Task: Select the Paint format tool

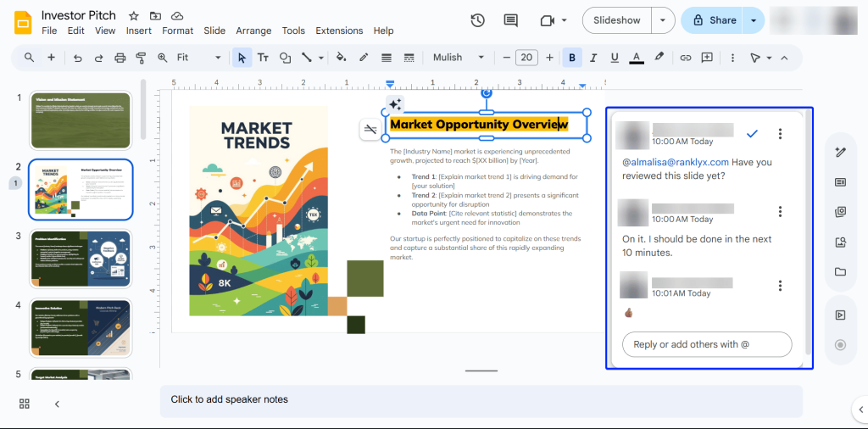Action: [141, 58]
